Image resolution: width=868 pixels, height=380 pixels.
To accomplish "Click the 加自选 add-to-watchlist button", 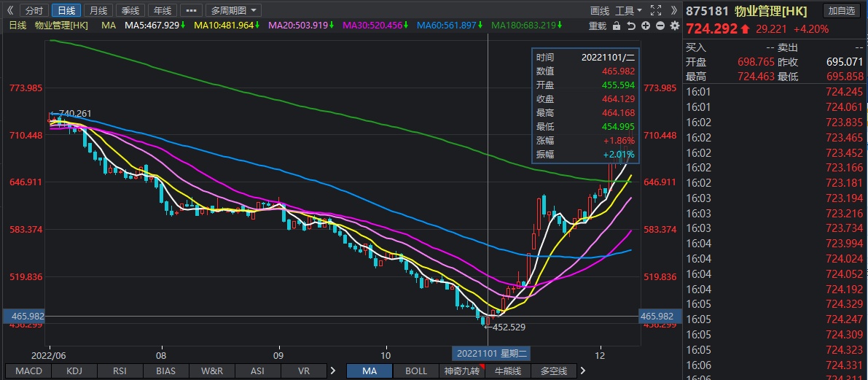I will point(841,10).
